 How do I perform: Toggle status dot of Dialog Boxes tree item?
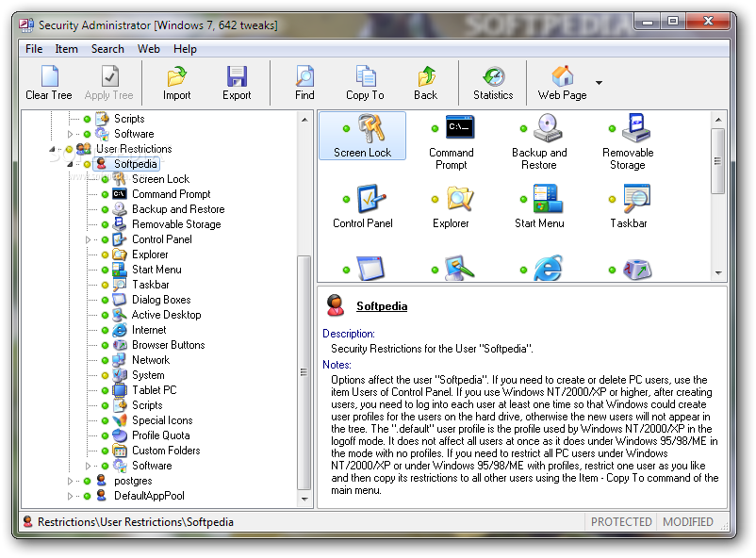point(106,300)
